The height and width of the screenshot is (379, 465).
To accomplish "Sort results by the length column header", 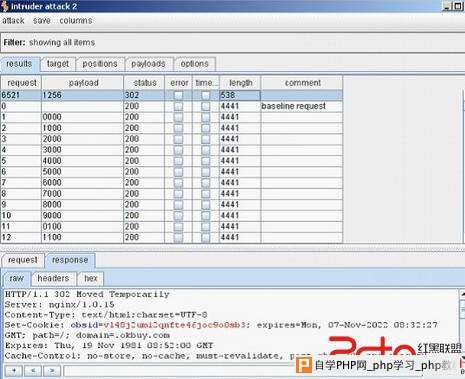I will pos(240,83).
